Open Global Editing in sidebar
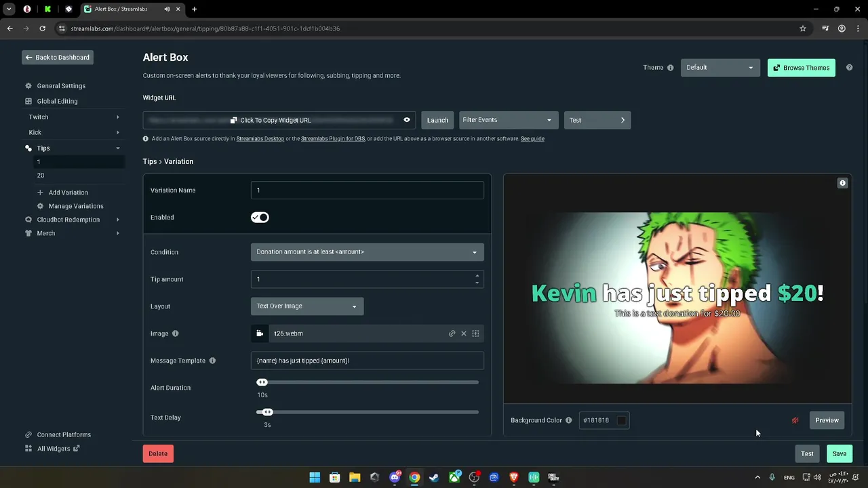868x488 pixels. point(57,101)
